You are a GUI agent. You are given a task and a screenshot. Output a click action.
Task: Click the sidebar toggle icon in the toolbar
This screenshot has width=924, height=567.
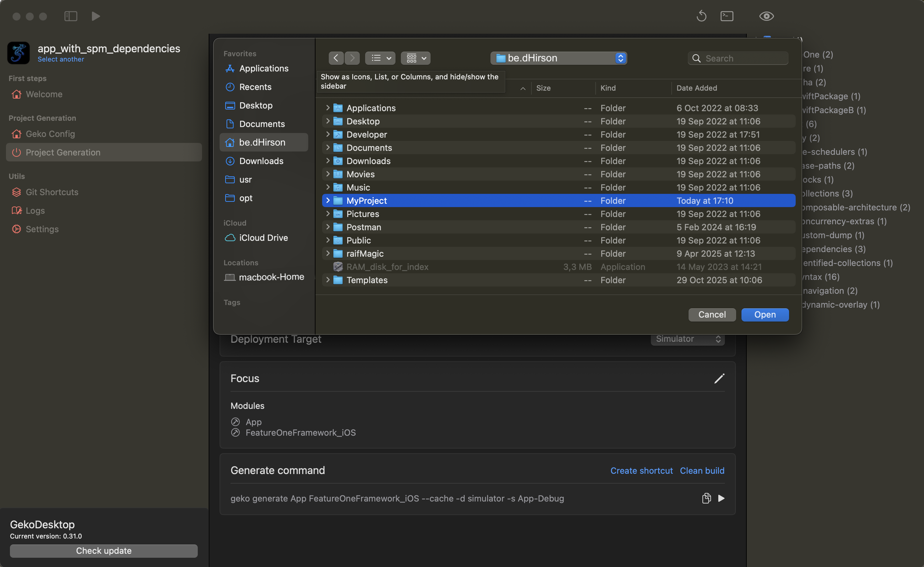click(70, 16)
